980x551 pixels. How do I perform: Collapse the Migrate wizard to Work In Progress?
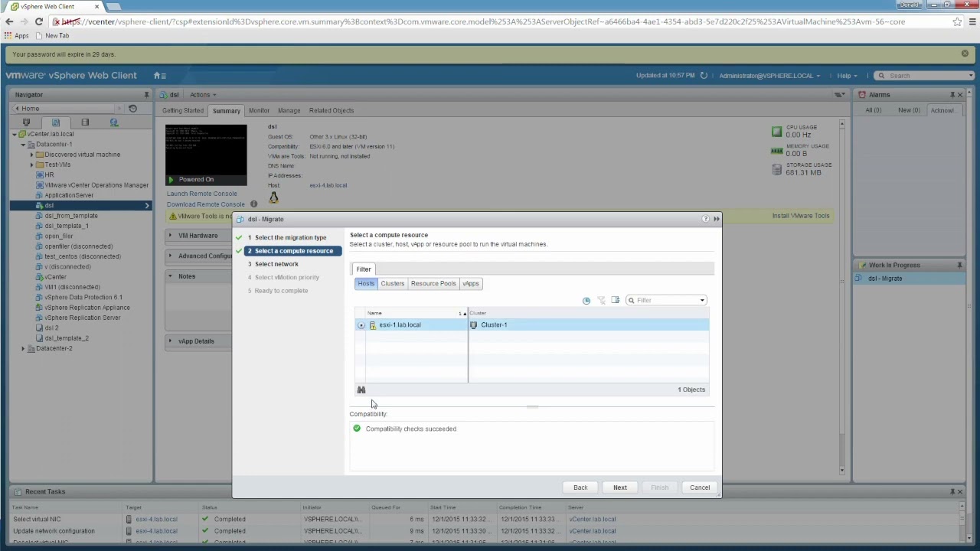(x=716, y=219)
